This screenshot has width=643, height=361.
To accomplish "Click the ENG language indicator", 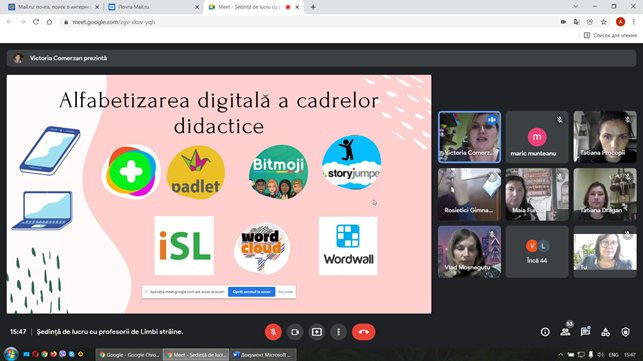I will tap(613, 354).
